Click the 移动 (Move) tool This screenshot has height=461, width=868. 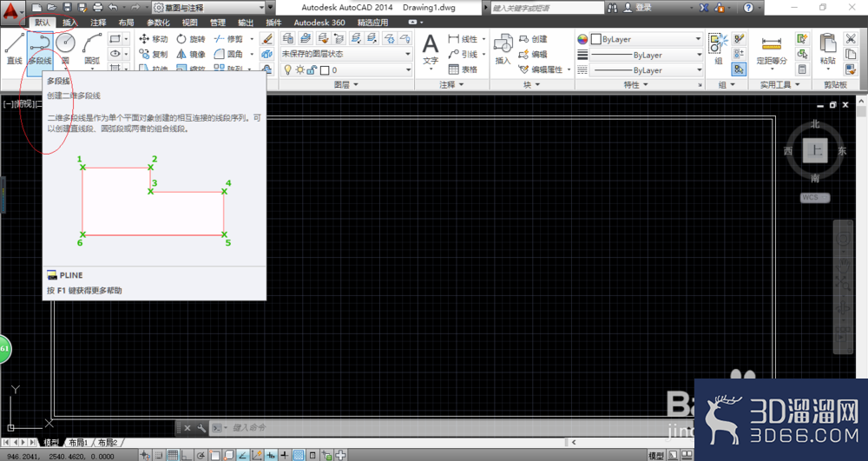click(x=154, y=39)
